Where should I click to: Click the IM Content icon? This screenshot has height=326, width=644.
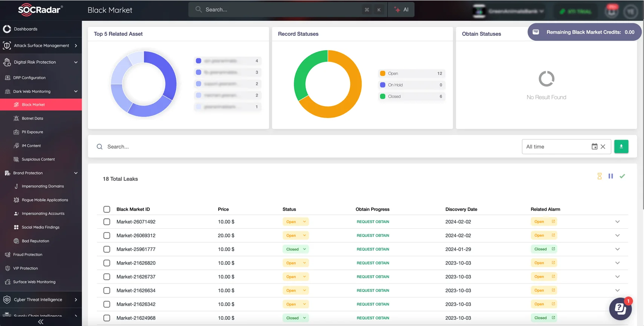[x=16, y=145]
